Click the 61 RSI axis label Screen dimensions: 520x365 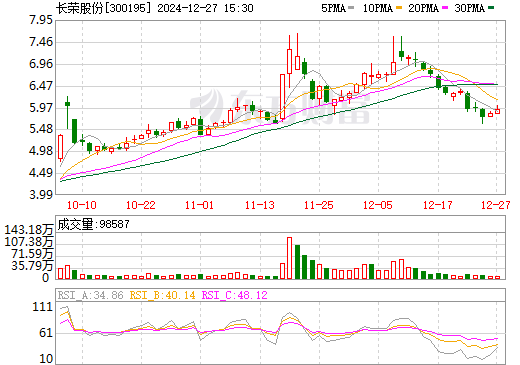(46, 333)
